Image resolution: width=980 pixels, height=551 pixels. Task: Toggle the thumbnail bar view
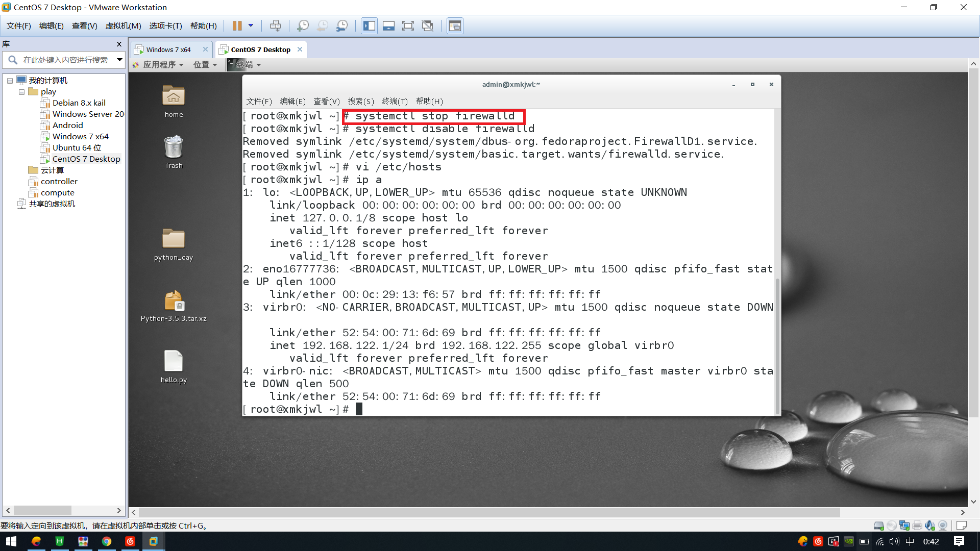(x=388, y=26)
